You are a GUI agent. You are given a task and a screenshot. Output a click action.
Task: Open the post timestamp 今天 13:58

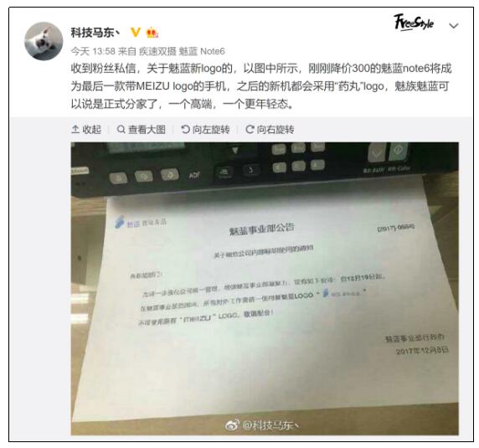click(x=93, y=51)
